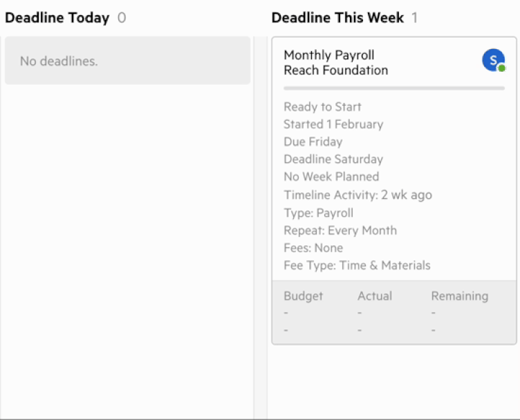
Task: Click the Deadline Today column header
Action: point(57,18)
